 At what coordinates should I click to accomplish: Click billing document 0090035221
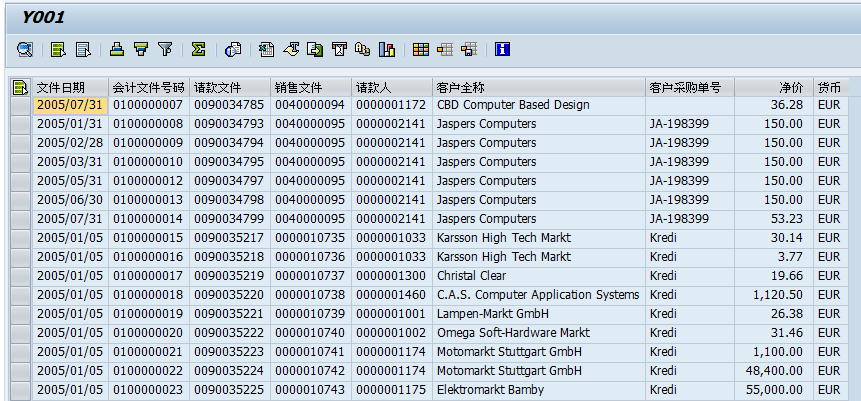(229, 314)
